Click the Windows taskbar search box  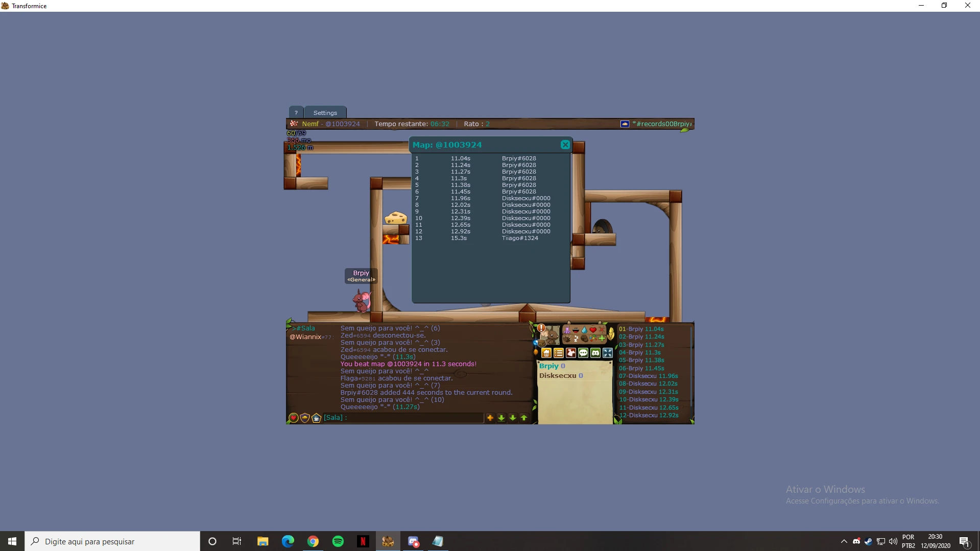pyautogui.click(x=112, y=541)
